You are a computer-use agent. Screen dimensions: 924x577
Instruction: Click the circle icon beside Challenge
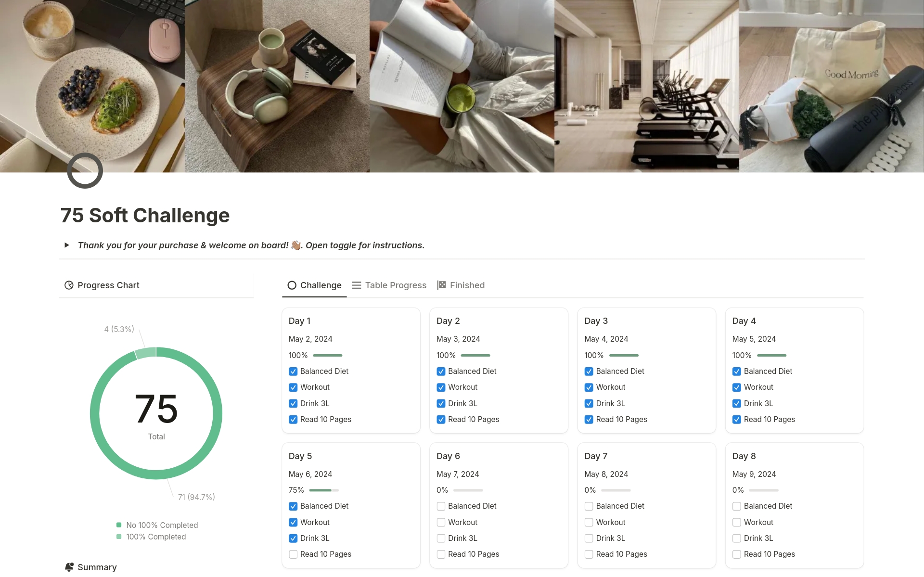292,285
